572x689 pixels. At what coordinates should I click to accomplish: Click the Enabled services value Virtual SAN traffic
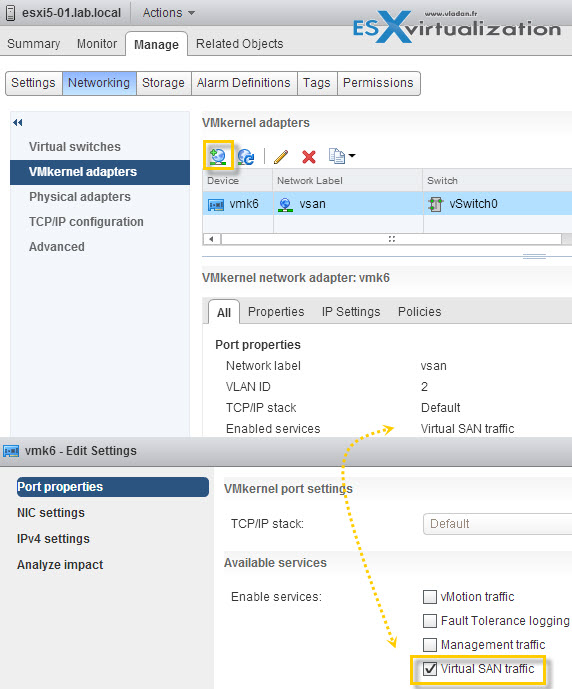[x=467, y=429]
